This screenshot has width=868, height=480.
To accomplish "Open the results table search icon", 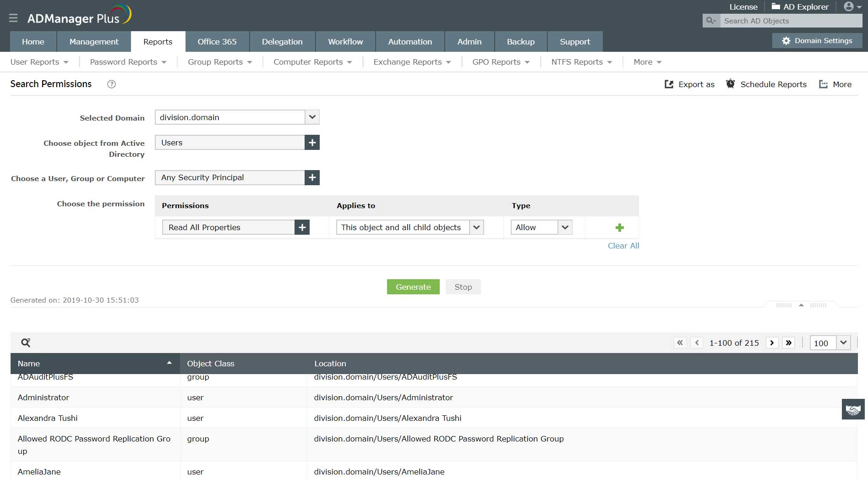I will pyautogui.click(x=26, y=342).
